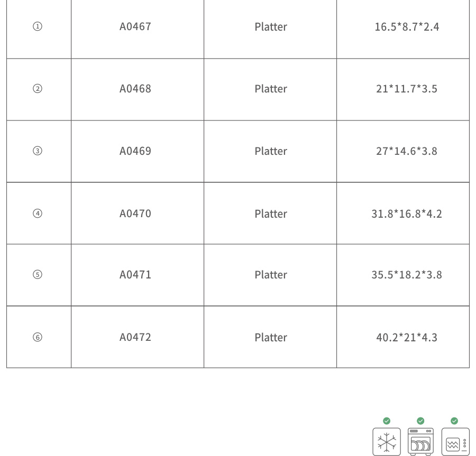The width and height of the screenshot is (476, 456).
Task: Click green checkmark above the microwave icon
Action: click(x=454, y=421)
